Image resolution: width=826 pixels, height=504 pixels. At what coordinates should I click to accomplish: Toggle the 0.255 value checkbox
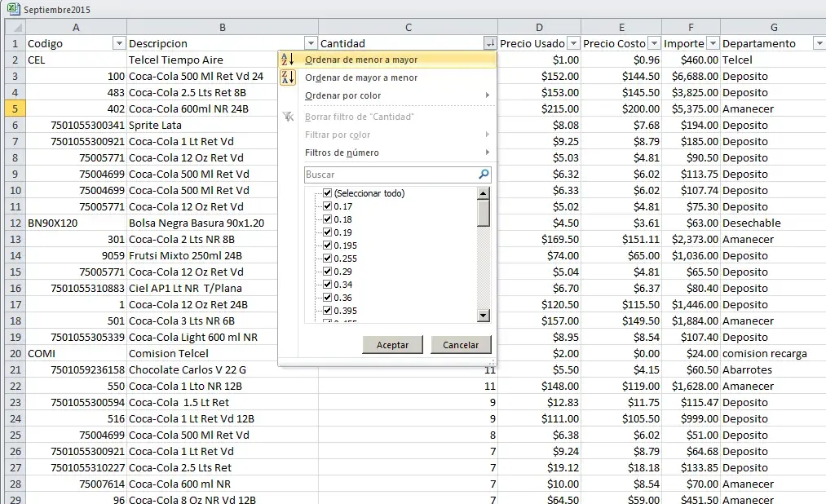pos(327,259)
